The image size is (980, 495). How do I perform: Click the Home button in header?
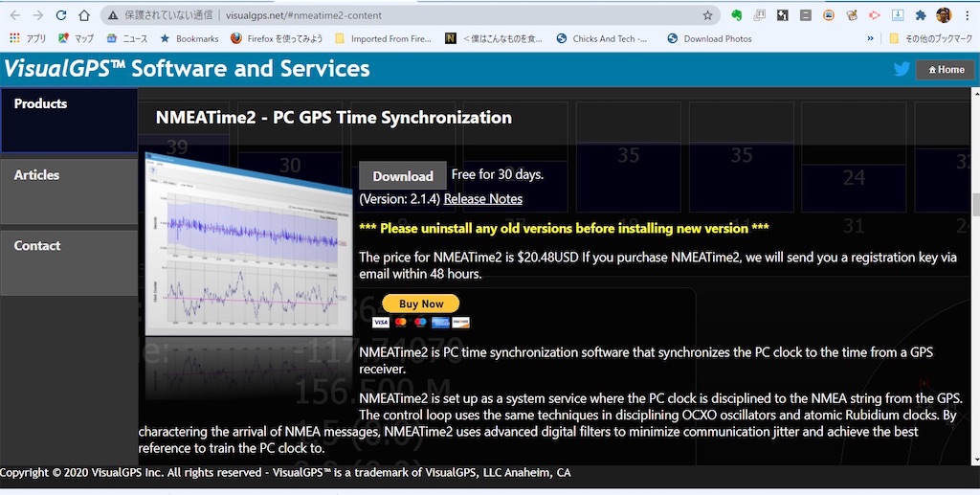[x=946, y=69]
